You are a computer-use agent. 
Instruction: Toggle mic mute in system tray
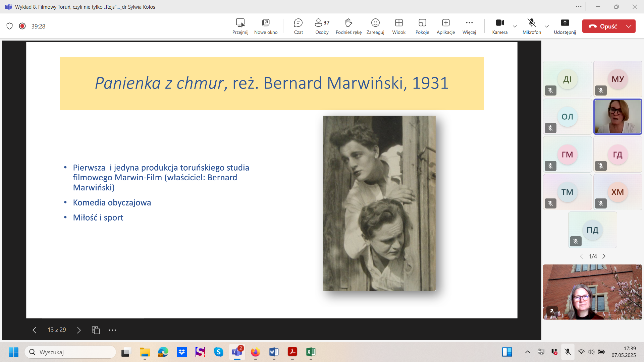point(568,352)
